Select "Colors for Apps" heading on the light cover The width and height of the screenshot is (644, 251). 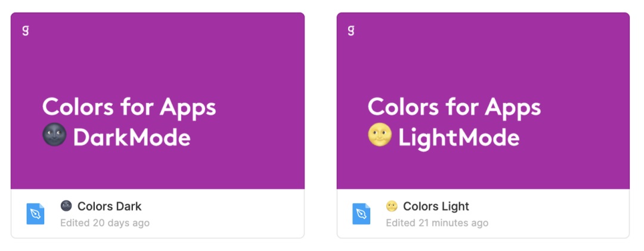coord(454,108)
